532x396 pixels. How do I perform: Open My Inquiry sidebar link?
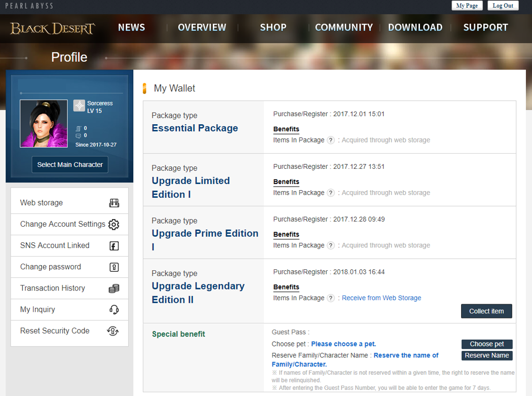(69, 310)
